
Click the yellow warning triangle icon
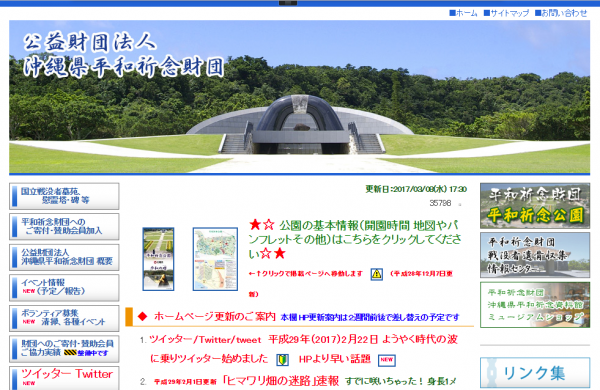pos(377,274)
